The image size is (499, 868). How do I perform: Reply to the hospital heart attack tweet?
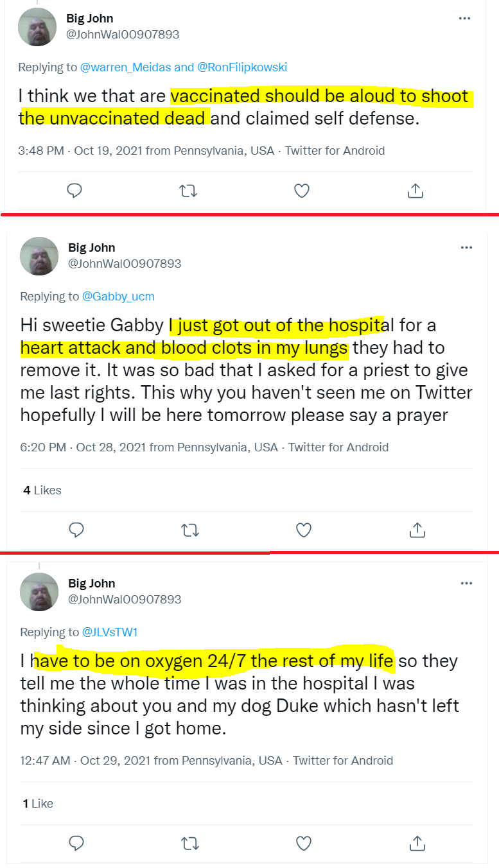pyautogui.click(x=76, y=530)
